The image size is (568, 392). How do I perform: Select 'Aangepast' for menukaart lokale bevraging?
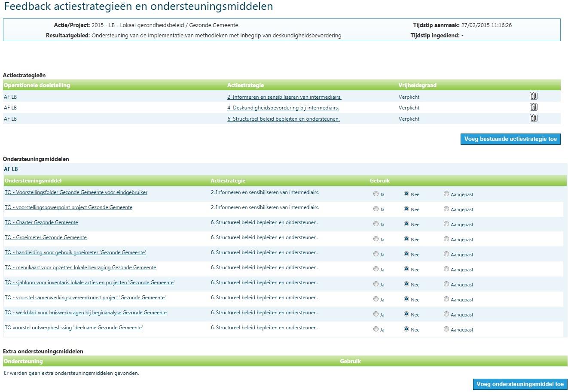click(x=446, y=269)
